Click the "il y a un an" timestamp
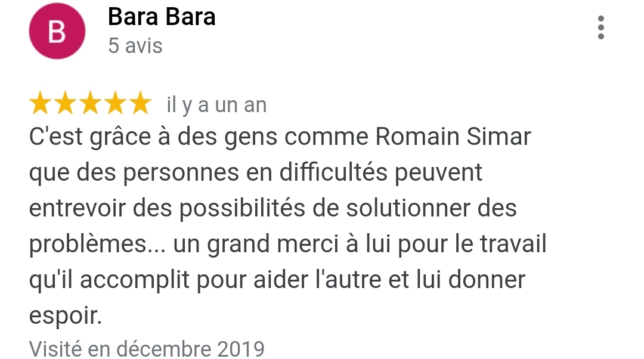This screenshot has width=644, height=359. tap(216, 106)
